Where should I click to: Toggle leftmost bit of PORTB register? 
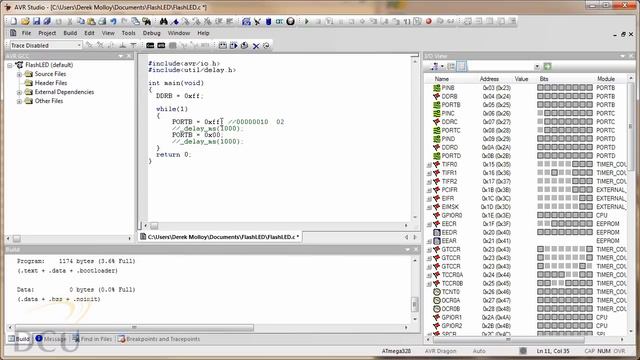click(x=540, y=105)
